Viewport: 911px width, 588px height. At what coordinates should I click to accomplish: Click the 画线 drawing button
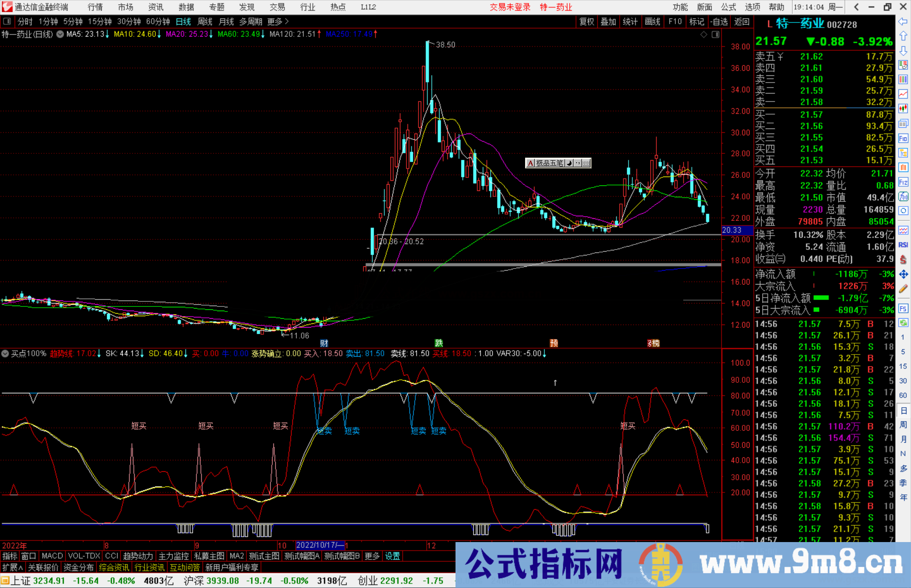[652, 21]
